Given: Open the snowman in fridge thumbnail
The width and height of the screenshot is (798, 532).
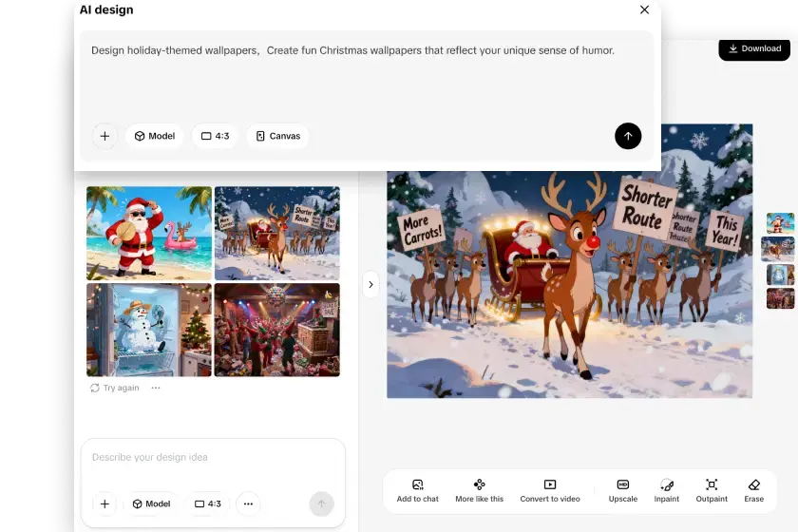Looking at the screenshot, I should click(149, 330).
